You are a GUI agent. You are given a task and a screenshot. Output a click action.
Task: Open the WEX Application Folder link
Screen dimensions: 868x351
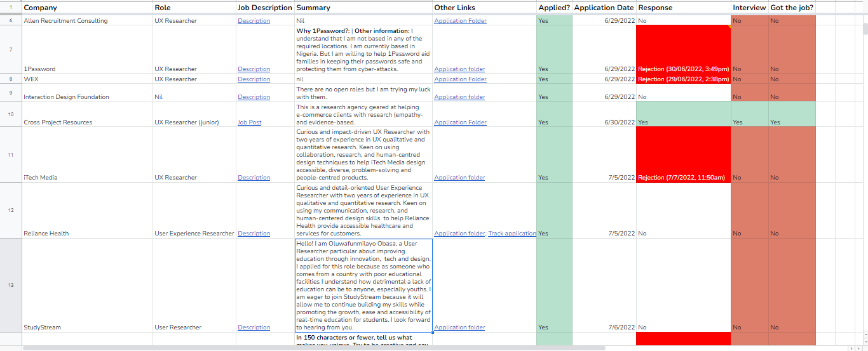tap(460, 79)
